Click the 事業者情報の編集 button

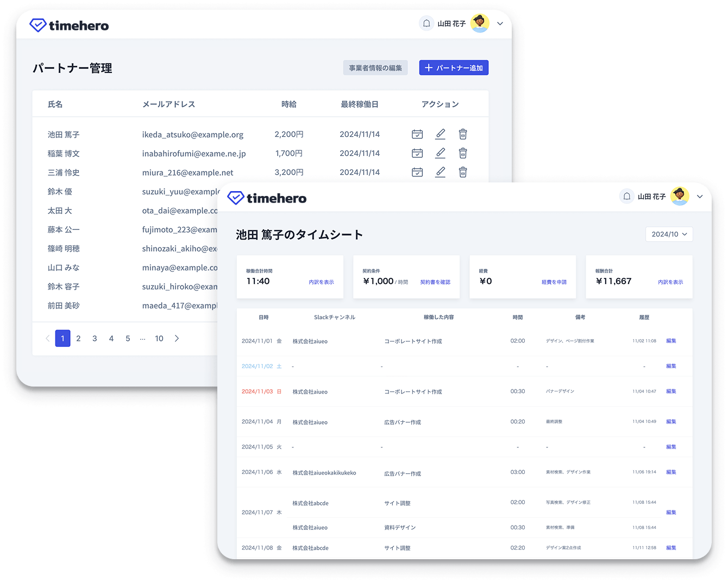(x=375, y=68)
